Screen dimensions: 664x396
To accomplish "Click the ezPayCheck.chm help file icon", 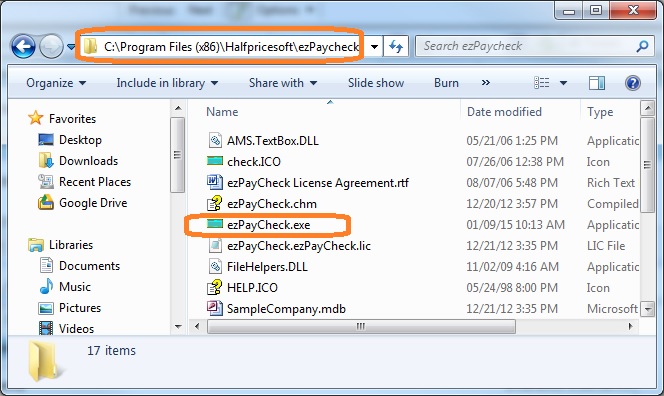I will pyautogui.click(x=215, y=203).
